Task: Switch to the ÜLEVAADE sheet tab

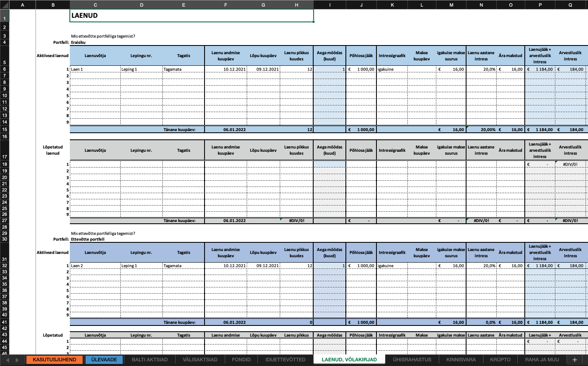Action: (104, 360)
